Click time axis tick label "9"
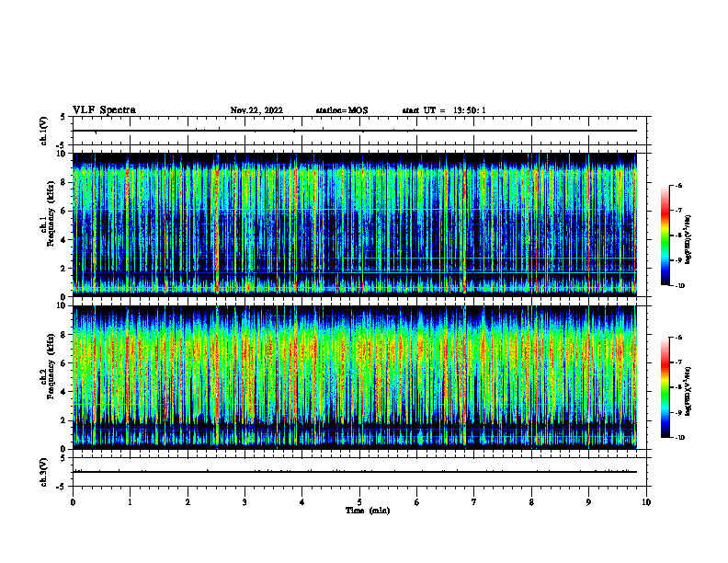Screen dimensions: 728x563 tap(588, 502)
